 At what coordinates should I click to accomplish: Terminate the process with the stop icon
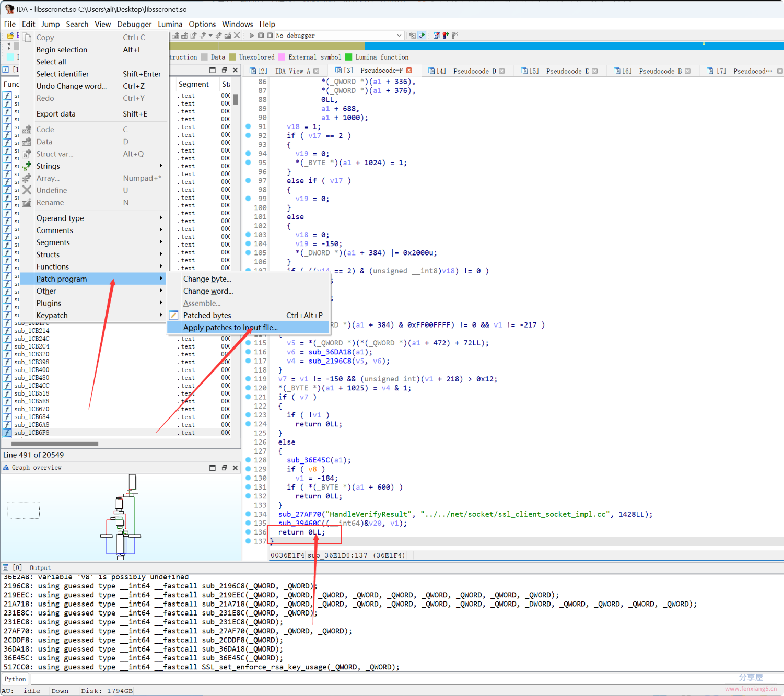270,36
